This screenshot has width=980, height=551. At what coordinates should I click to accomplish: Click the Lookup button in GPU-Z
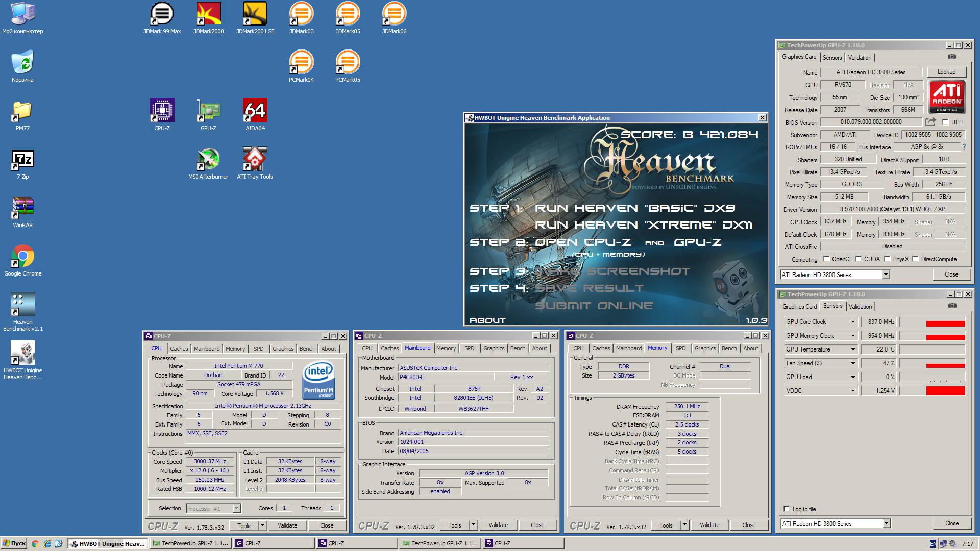946,72
